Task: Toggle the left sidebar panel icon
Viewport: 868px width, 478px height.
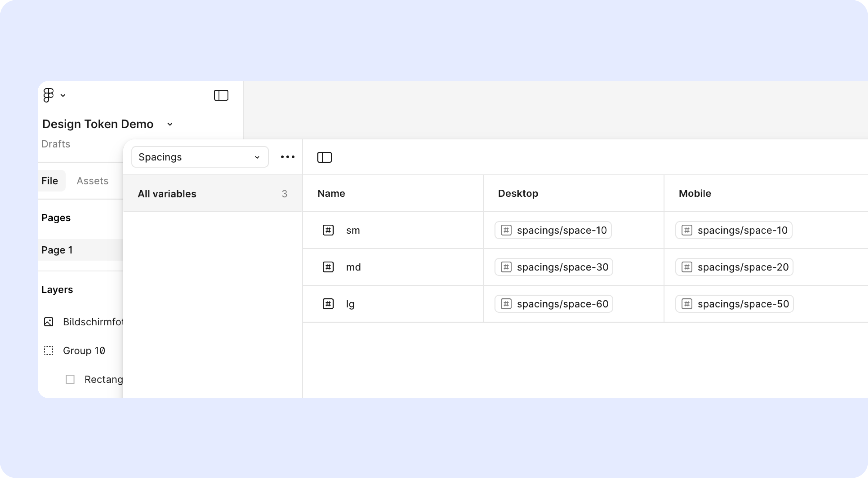Action: [221, 95]
